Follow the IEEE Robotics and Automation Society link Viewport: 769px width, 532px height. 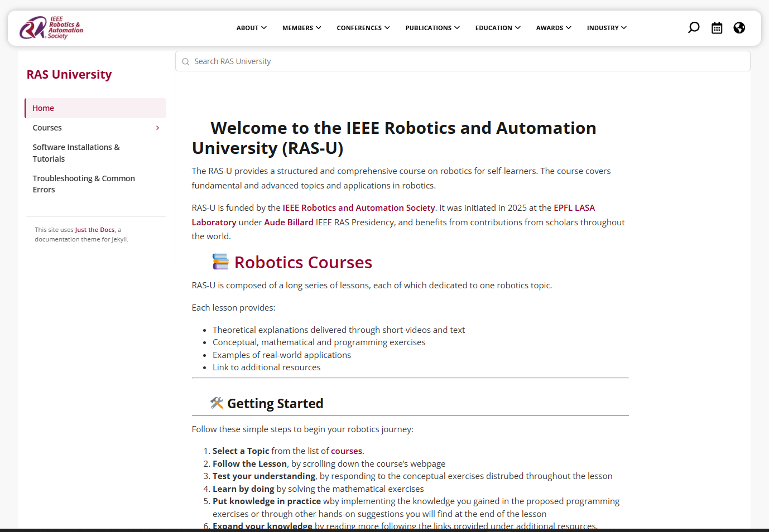click(359, 207)
